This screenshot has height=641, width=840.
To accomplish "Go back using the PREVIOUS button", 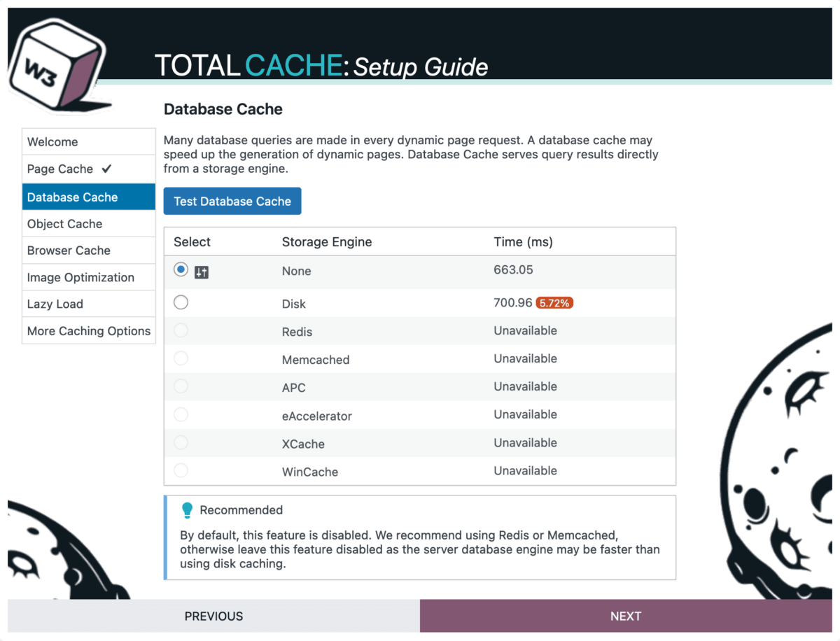I will [213, 616].
